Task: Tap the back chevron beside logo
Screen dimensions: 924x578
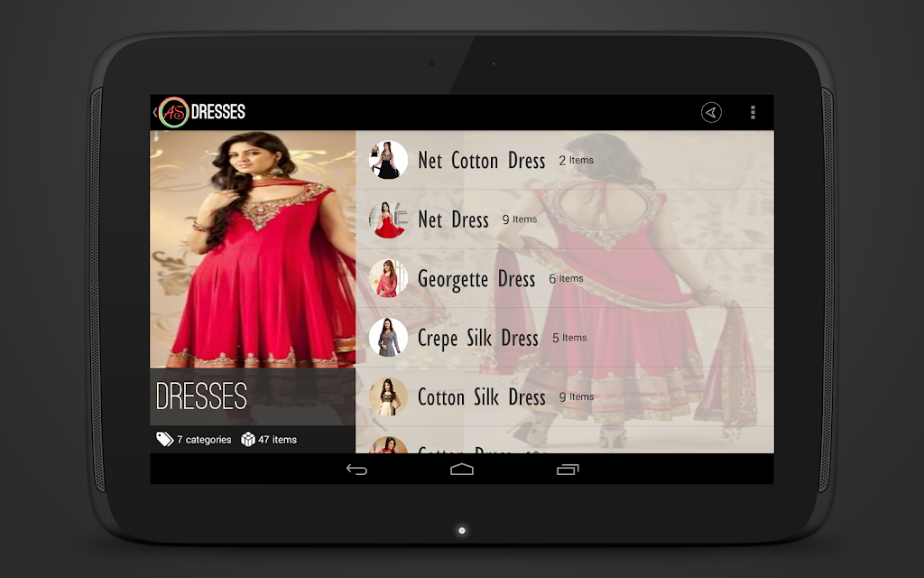Action: [x=155, y=112]
